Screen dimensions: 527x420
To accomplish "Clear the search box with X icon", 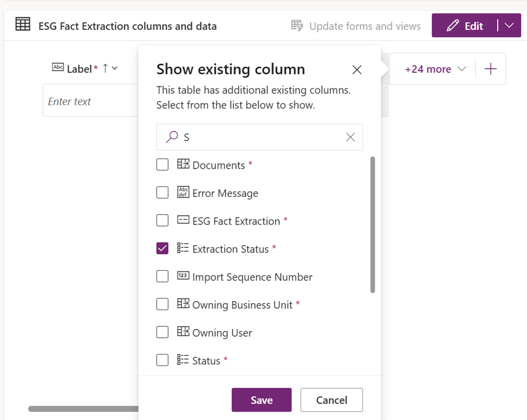I will 350,137.
